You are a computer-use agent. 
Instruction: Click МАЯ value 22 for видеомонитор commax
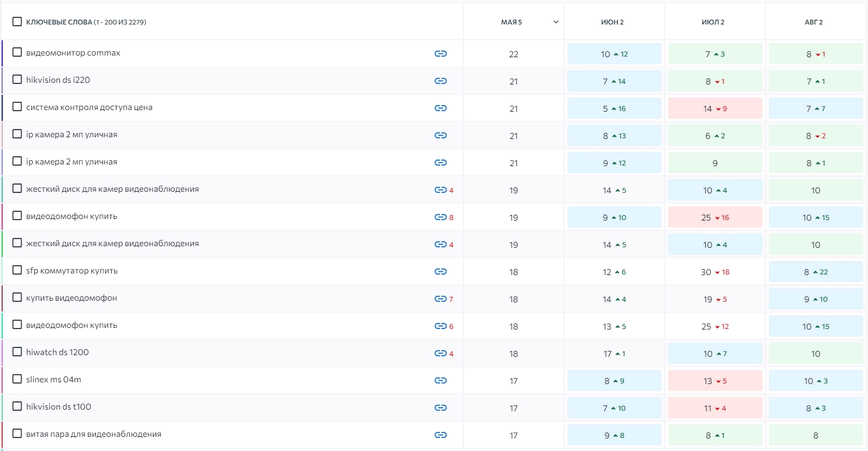click(514, 54)
